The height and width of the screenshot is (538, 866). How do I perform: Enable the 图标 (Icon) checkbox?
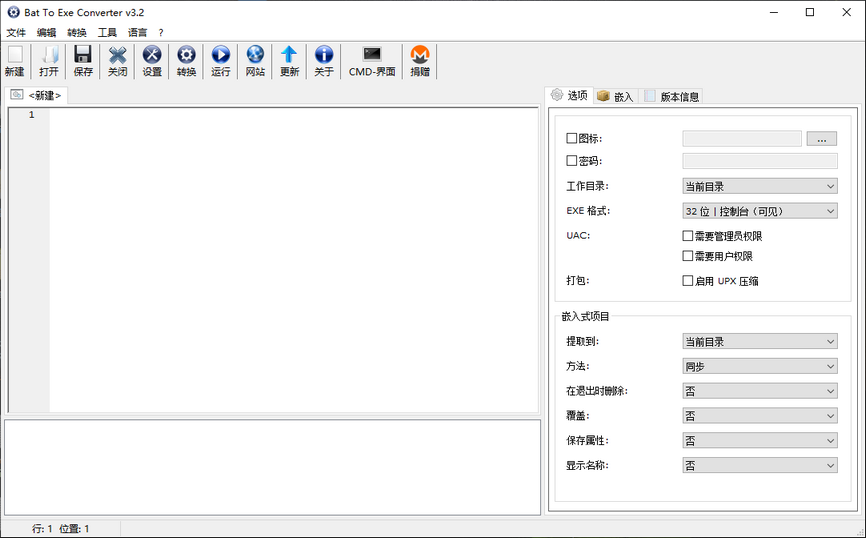[x=572, y=139]
